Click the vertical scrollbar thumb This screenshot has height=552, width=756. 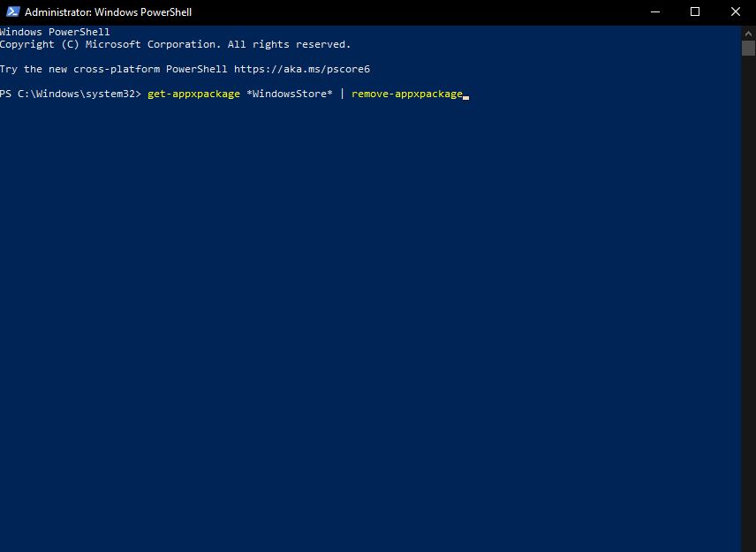748,48
